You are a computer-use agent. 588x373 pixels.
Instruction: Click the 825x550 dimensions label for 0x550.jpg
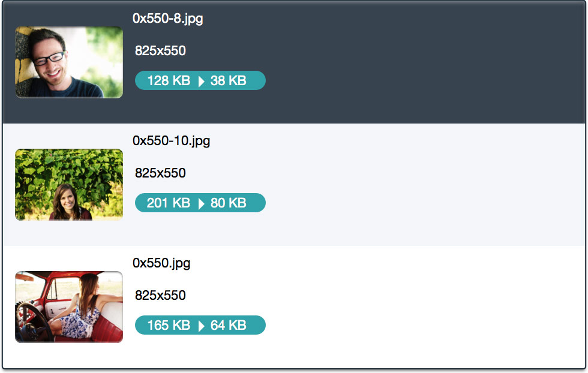(160, 296)
